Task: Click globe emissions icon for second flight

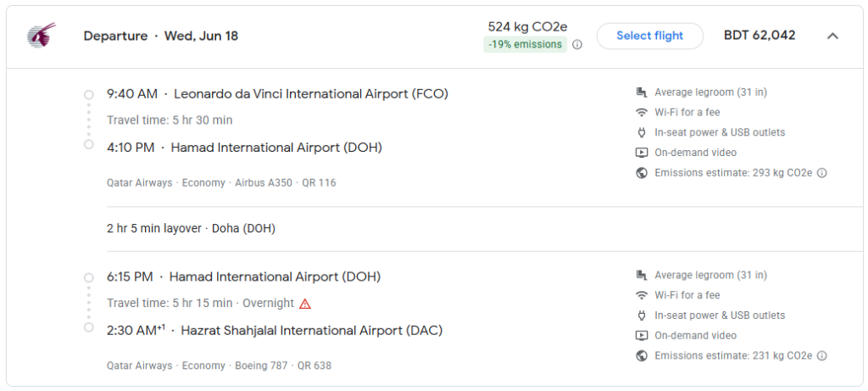Action: [x=642, y=355]
